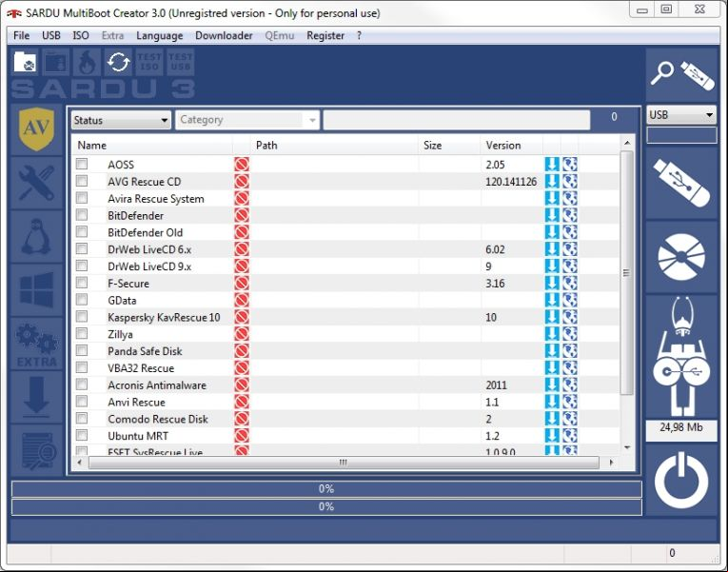Click the SARDU robot mascot icon
The height and width of the screenshot is (572, 728).
pyautogui.click(x=681, y=357)
